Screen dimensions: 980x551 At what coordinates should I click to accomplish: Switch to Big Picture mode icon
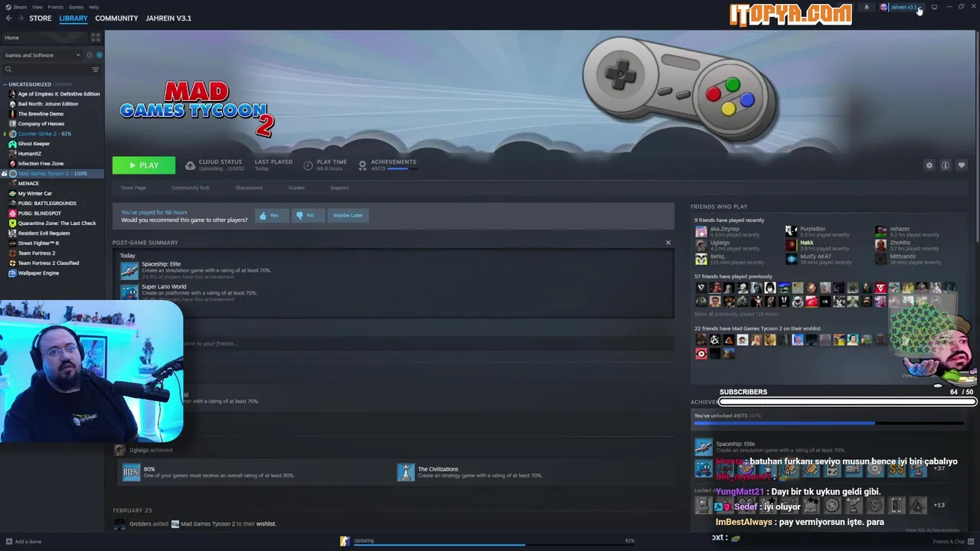[934, 7]
